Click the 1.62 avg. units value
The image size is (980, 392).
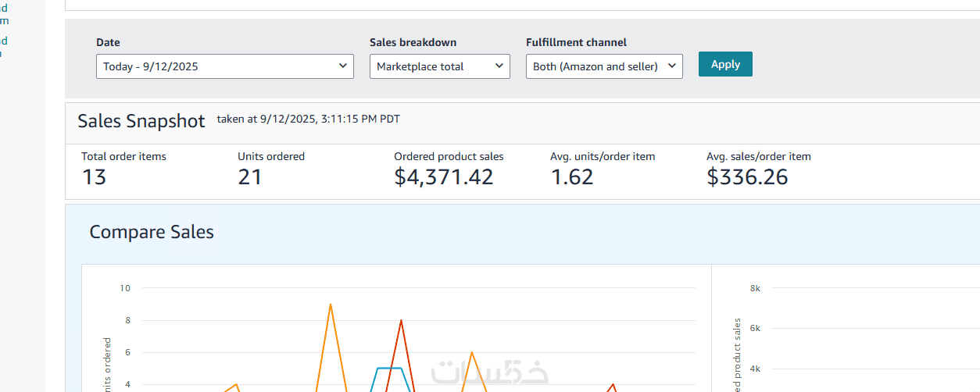click(572, 177)
